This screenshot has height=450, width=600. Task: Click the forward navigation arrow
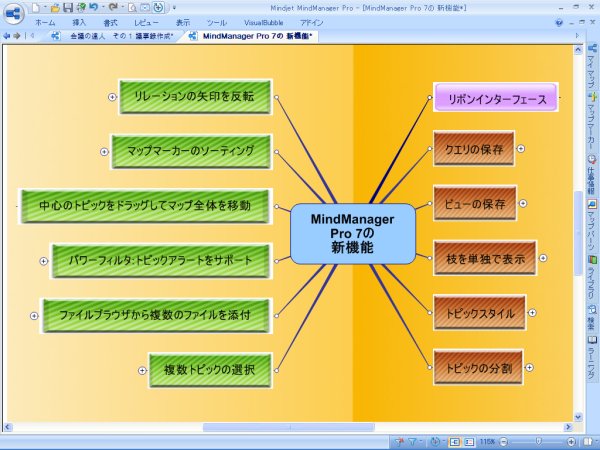click(16, 36)
